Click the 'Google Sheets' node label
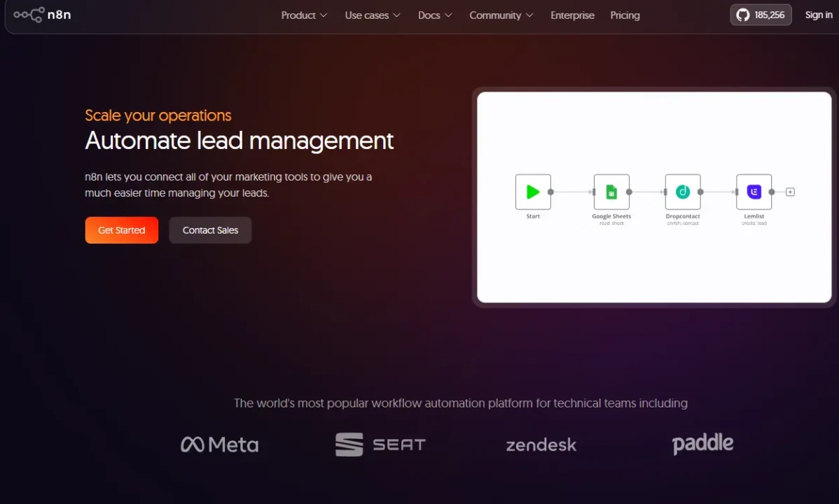839x504 pixels. pos(611,216)
